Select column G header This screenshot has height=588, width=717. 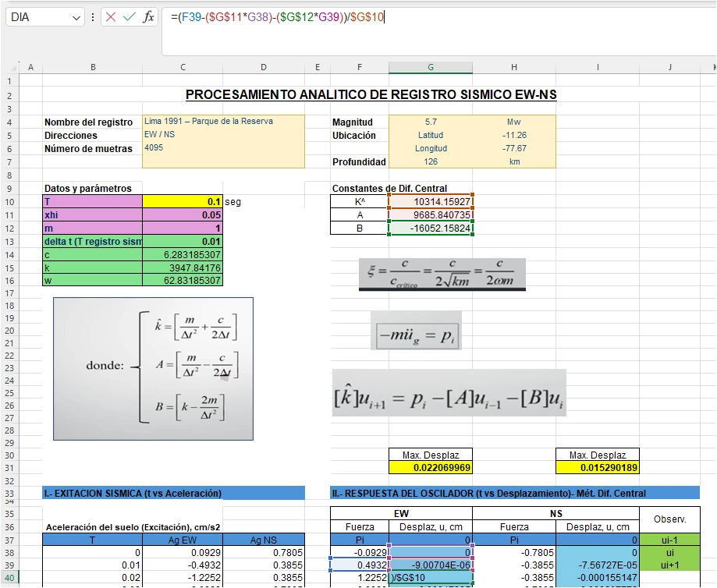pos(431,67)
